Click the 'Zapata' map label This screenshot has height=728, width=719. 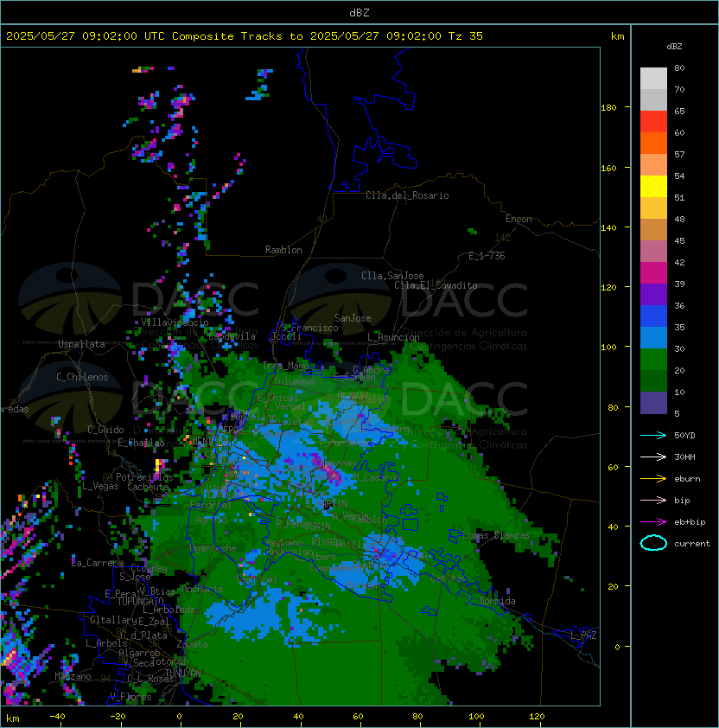click(192, 644)
